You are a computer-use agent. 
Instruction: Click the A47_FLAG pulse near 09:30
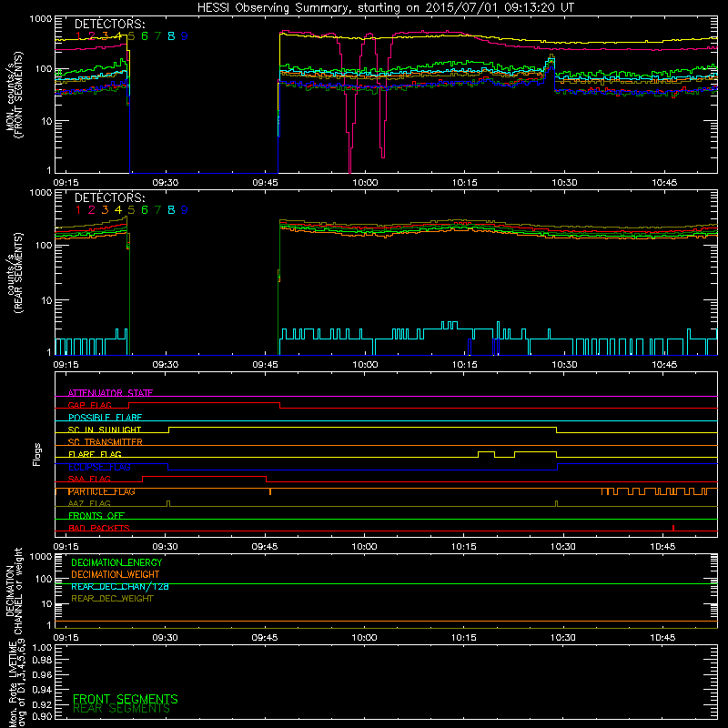(x=168, y=504)
